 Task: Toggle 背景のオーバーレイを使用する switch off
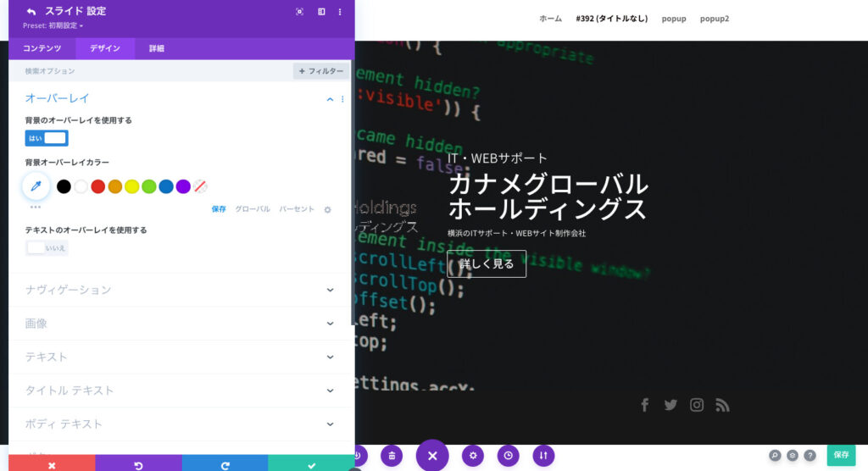[47, 138]
